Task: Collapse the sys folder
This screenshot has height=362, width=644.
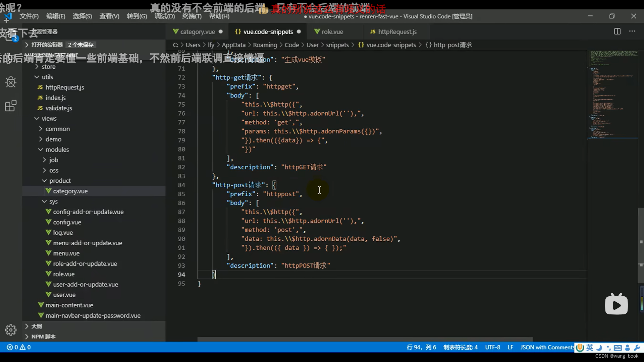Action: (x=53, y=201)
